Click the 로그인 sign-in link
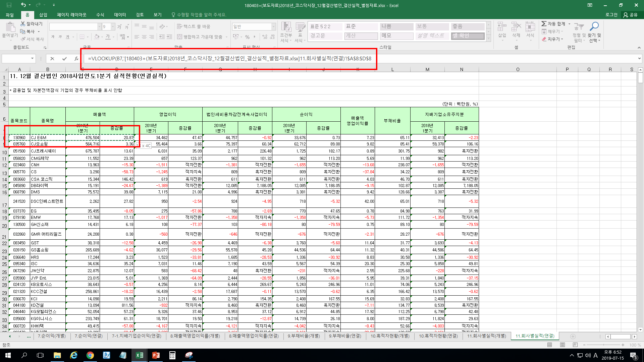This screenshot has width=644, height=362. click(x=611, y=15)
